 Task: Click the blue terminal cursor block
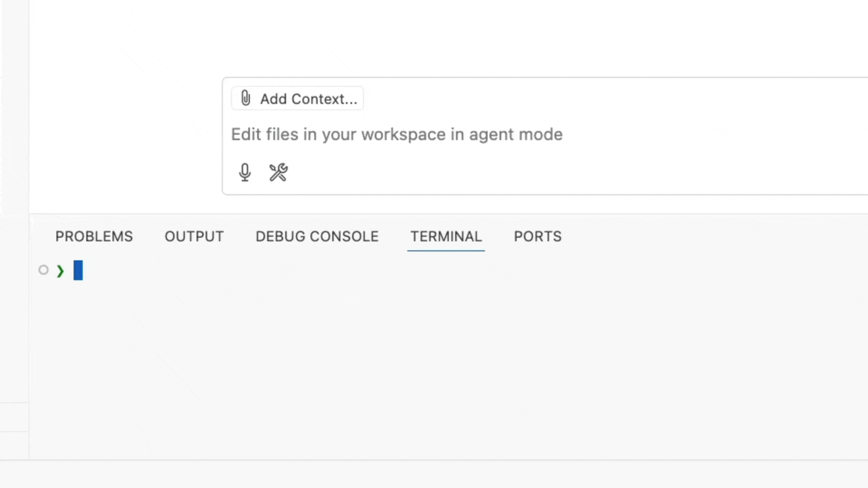(78, 270)
